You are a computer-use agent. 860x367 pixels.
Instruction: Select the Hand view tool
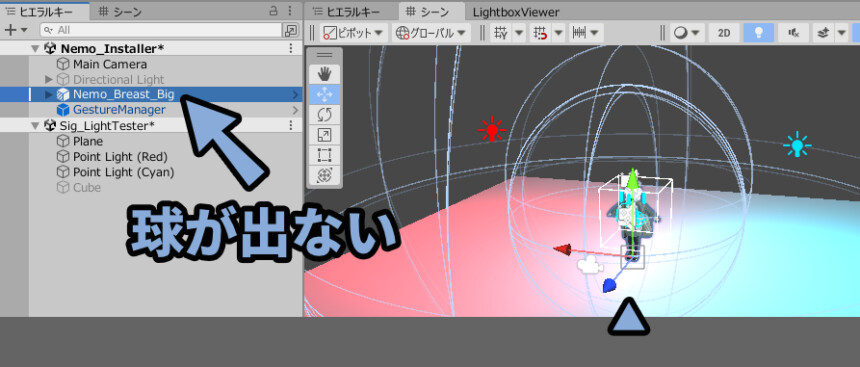[325, 74]
